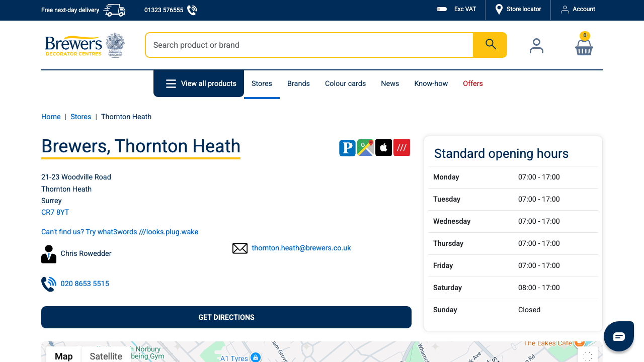Switch map to Satellite view
Screen dimensions: 644x362
point(106,356)
